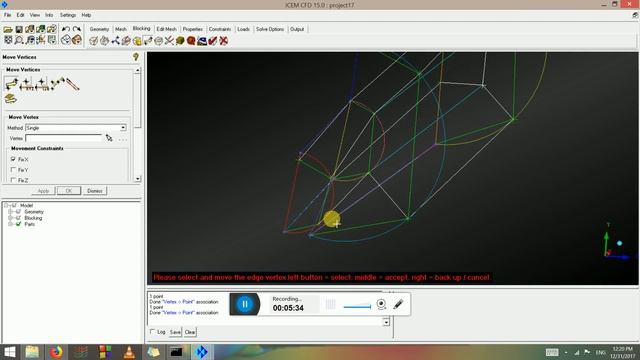Select the Align Vertices in-line tool
The image size is (640, 360).
(x=58, y=84)
